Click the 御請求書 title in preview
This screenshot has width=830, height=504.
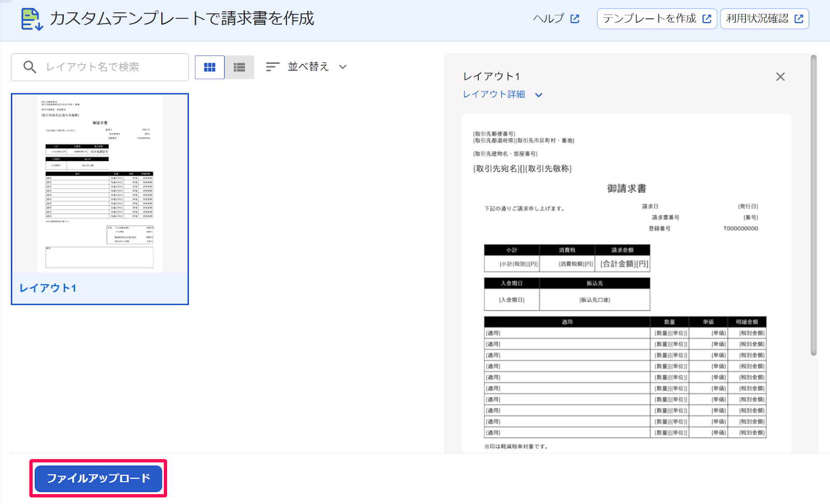tap(627, 188)
